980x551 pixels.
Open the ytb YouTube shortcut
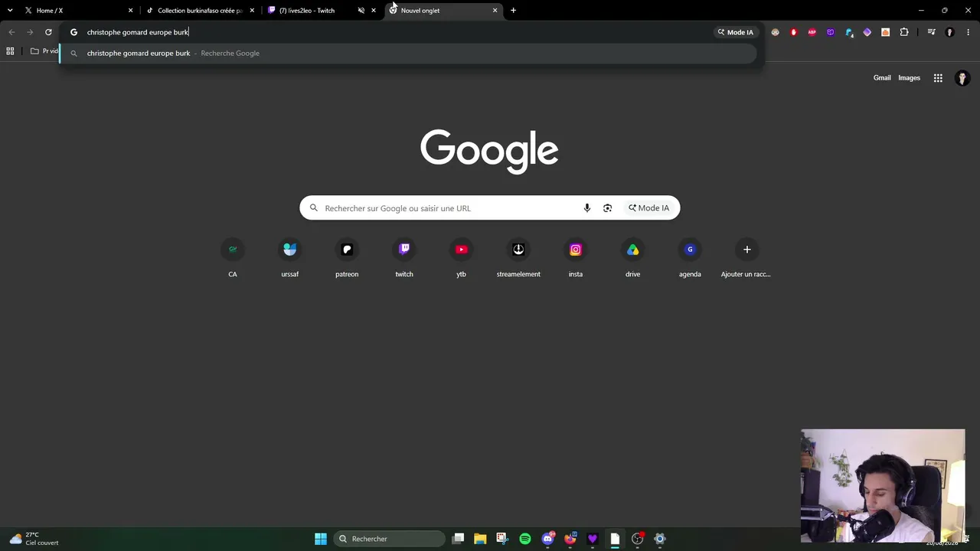[461, 258]
